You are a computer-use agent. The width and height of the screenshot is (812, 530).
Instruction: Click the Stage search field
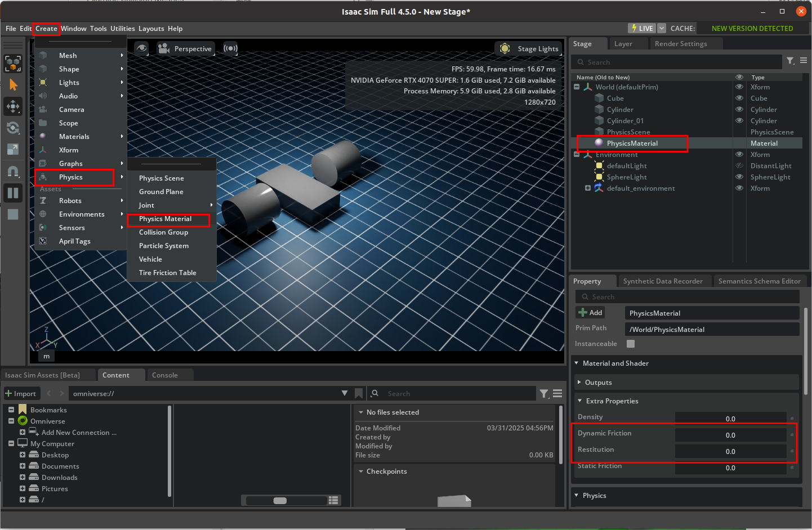676,62
